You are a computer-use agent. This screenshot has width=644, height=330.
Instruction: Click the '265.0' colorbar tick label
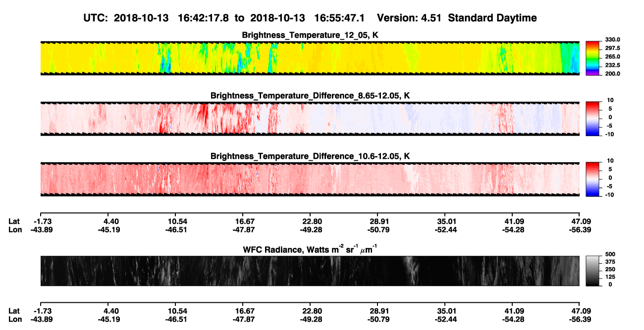tap(612, 56)
